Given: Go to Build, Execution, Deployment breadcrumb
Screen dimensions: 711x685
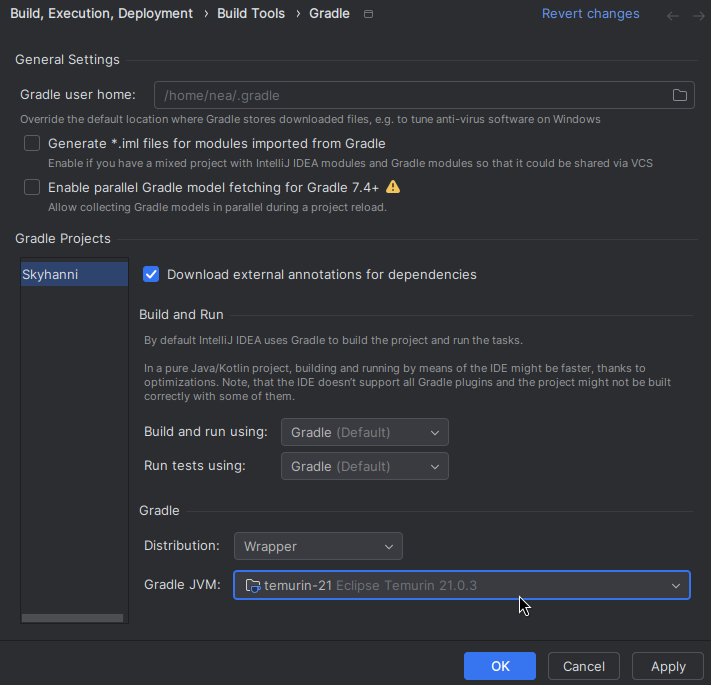Looking at the screenshot, I should pos(102,14).
